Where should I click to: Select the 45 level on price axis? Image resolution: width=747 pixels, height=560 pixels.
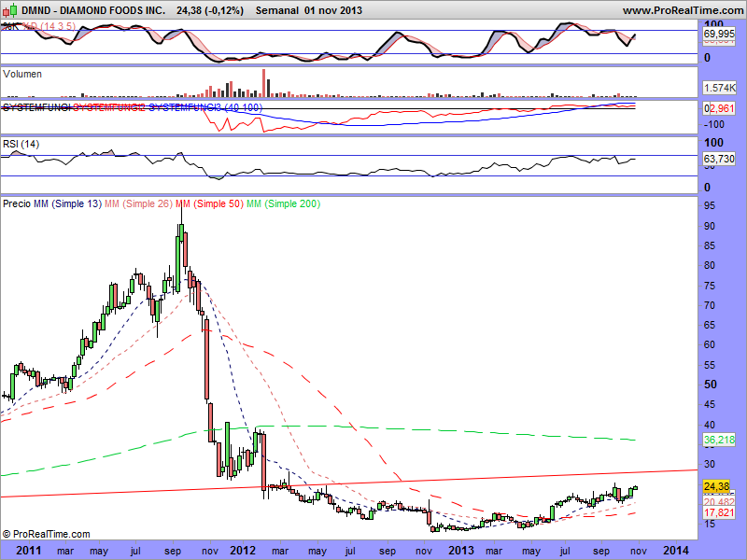pos(710,404)
